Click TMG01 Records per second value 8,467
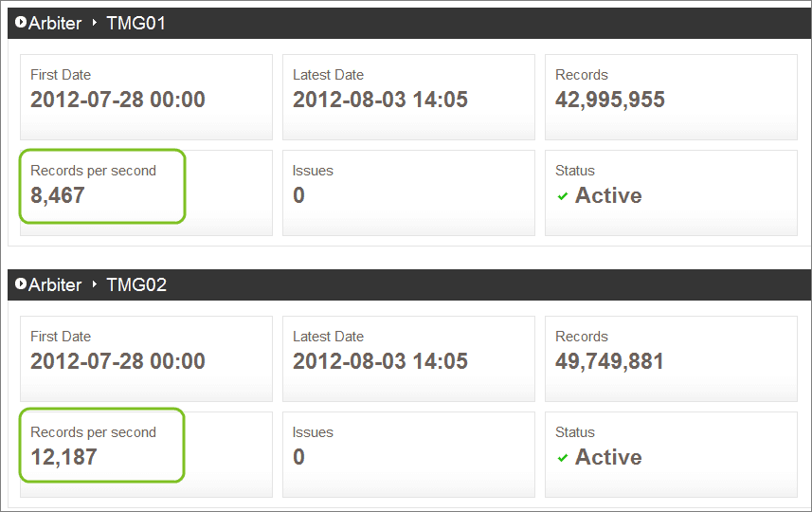The image size is (812, 512). pos(58,196)
